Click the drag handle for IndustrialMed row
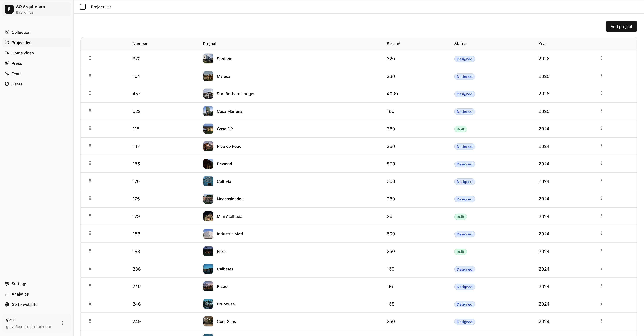Screen dimensions: 644x336 pos(90,233)
